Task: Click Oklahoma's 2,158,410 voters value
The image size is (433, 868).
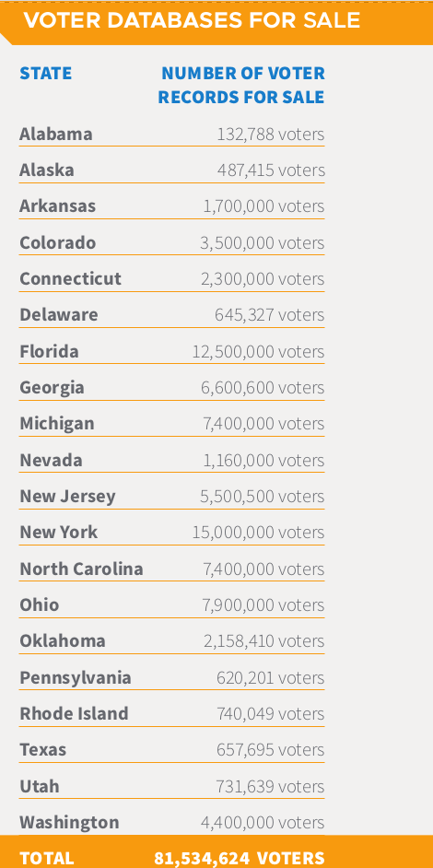Action: (263, 640)
